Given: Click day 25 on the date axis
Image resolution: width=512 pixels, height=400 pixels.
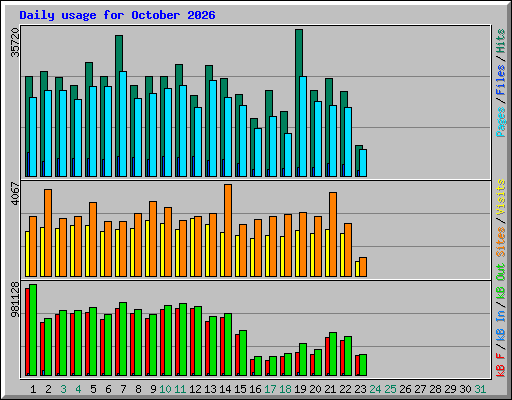Looking at the screenshot, I should (x=390, y=389).
